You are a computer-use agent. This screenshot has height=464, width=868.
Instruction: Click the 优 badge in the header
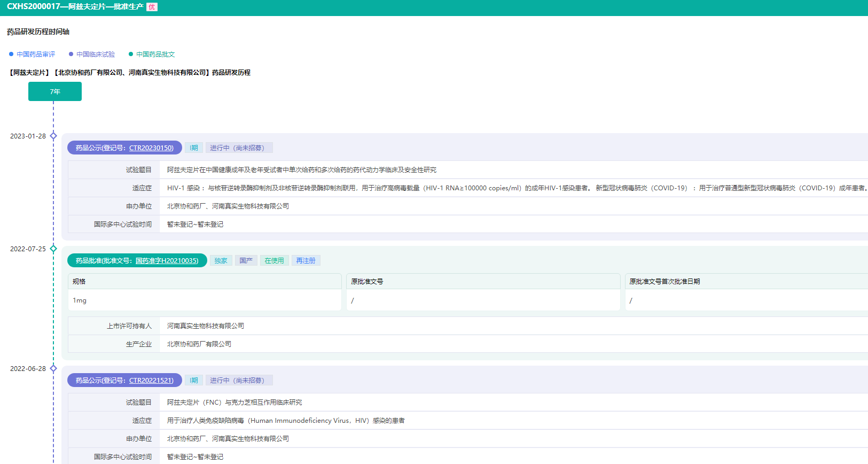click(152, 7)
